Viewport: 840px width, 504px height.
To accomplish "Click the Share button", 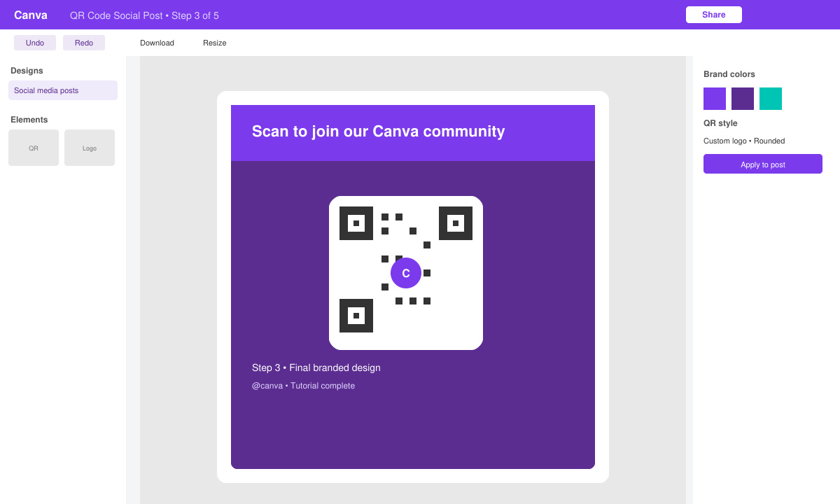I will coord(713,15).
